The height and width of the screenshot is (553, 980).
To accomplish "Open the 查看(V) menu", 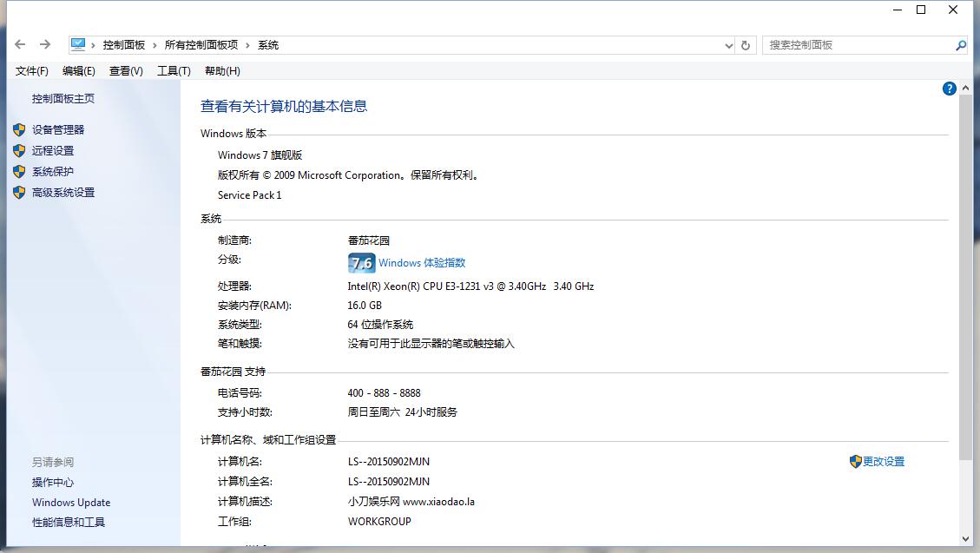I will [126, 70].
